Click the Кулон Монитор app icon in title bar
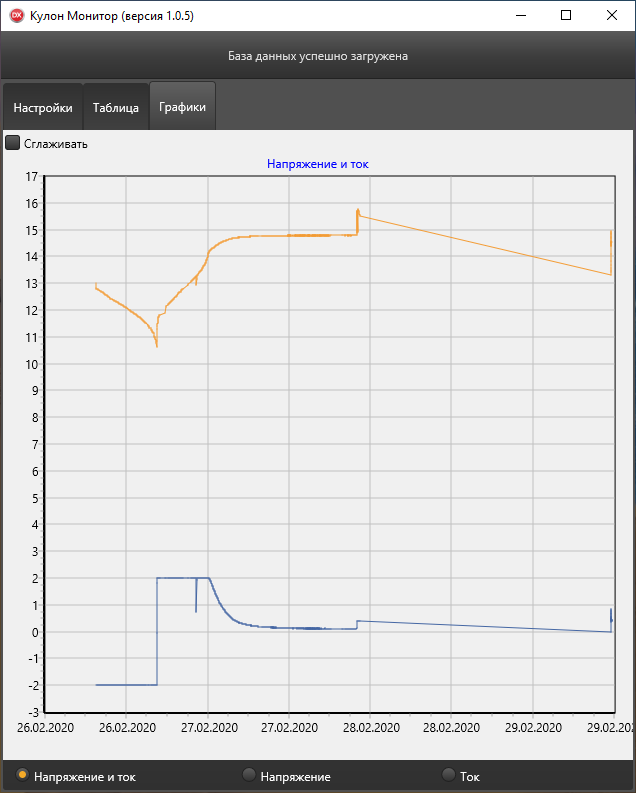636x793 pixels. tap(16, 16)
